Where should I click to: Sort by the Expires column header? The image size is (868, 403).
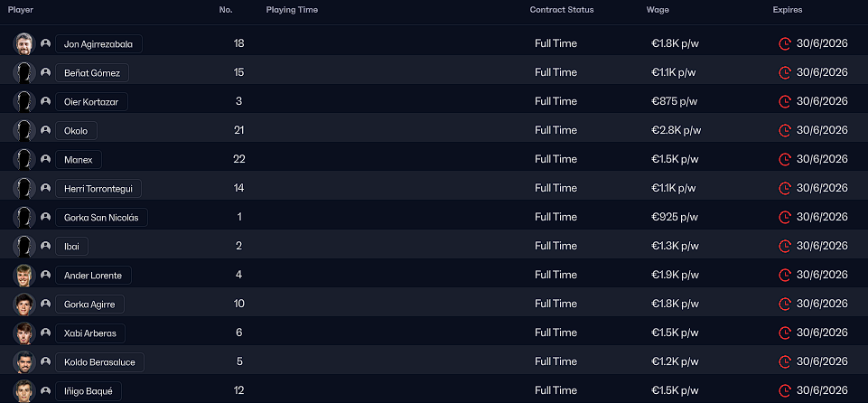(x=788, y=10)
